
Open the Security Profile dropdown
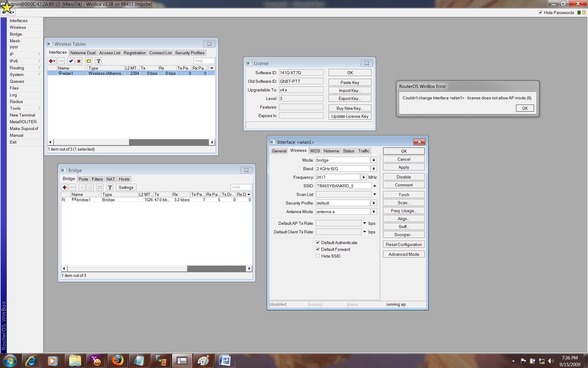[x=374, y=203]
